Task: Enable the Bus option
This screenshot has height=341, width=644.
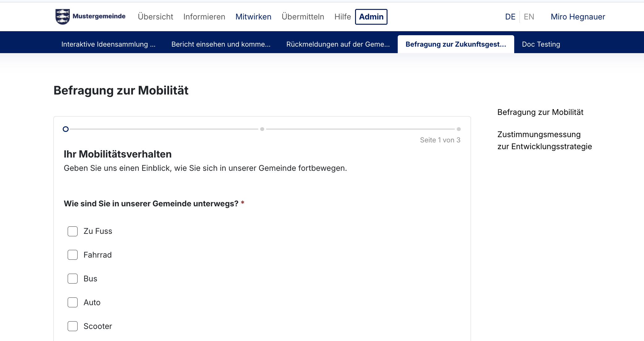Action: (73, 279)
